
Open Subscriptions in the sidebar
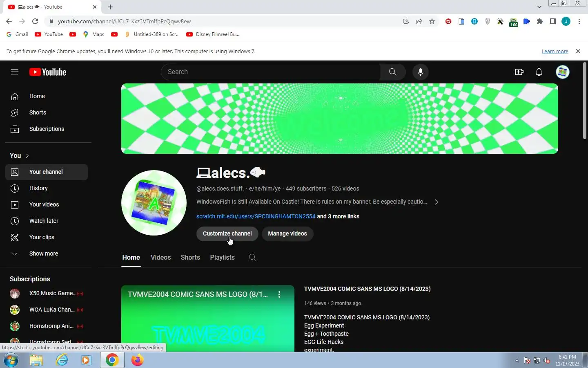47,129
